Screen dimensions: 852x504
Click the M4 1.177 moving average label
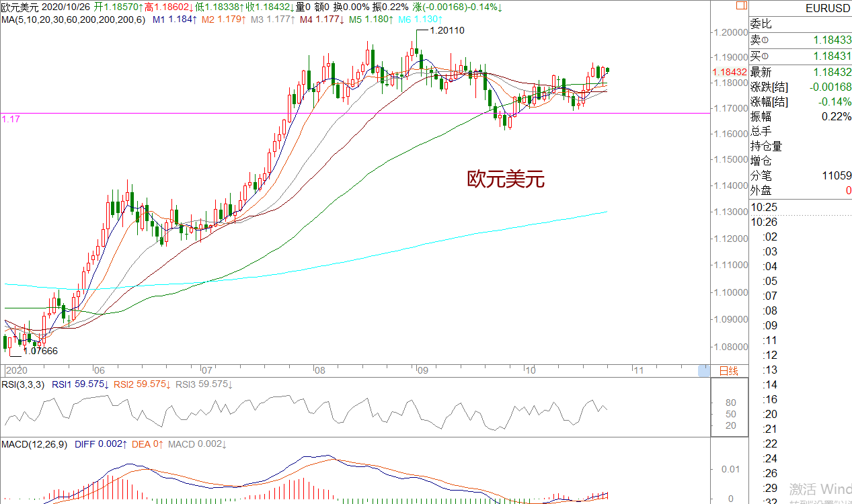coord(321,19)
